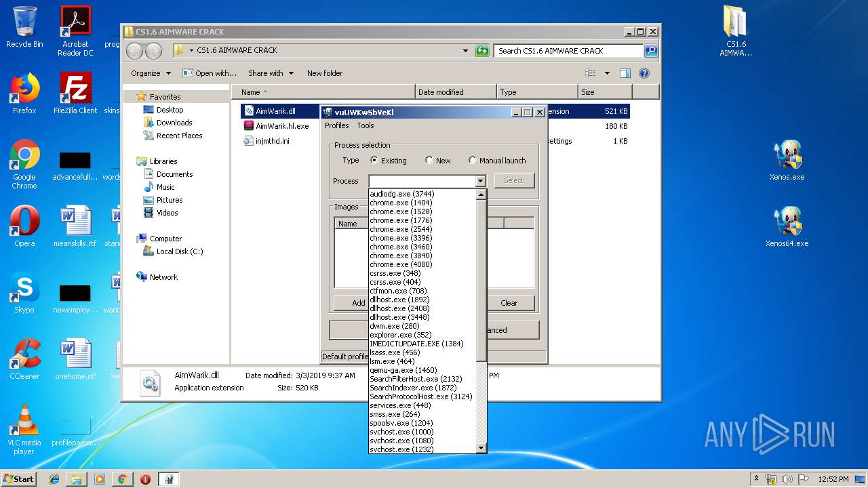868x488 pixels.
Task: Open Firefox desktop shortcut
Action: tap(24, 93)
